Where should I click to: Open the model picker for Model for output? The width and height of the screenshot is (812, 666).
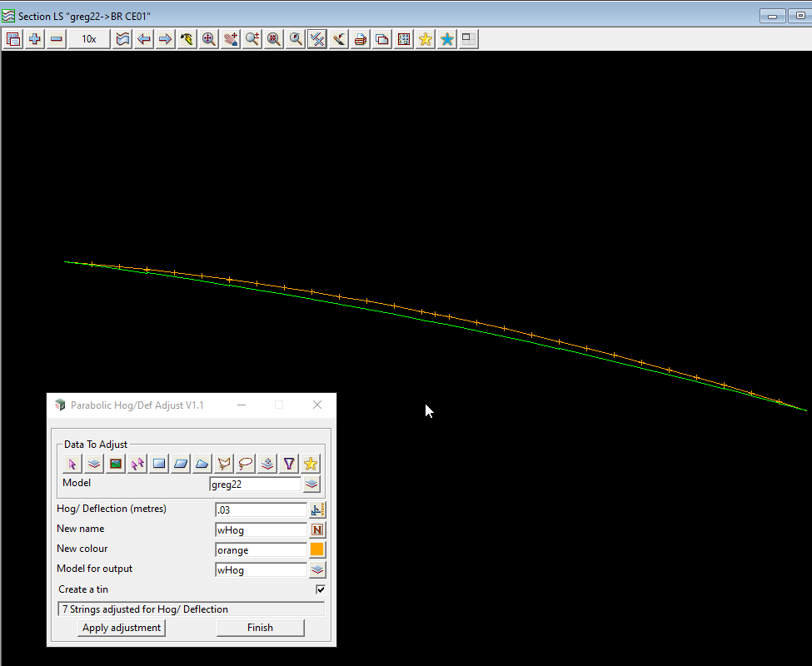click(317, 570)
